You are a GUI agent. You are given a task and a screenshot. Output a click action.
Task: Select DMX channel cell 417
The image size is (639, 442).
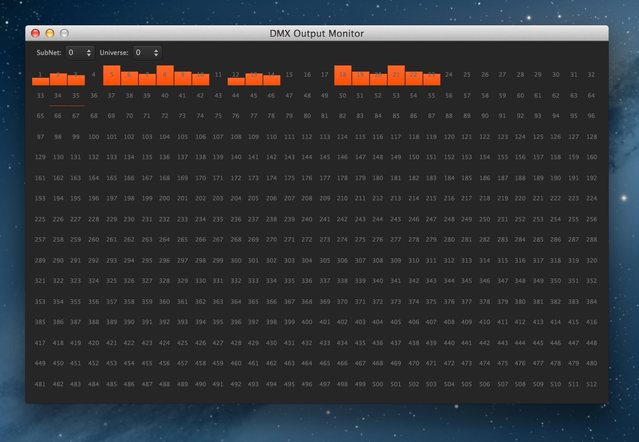(x=40, y=343)
